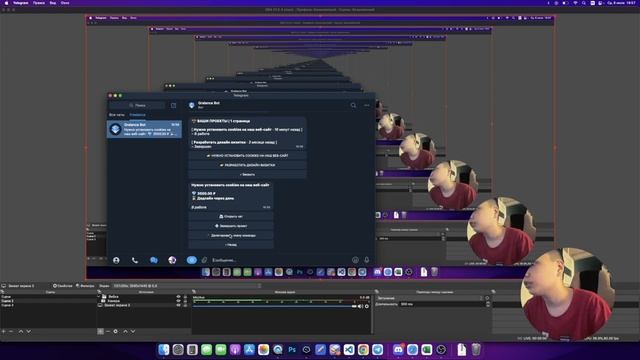Image resolution: width=640 pixels, height=360 pixels.
Task: Open Visual Studio Code from the Dock
Action: [349, 350]
